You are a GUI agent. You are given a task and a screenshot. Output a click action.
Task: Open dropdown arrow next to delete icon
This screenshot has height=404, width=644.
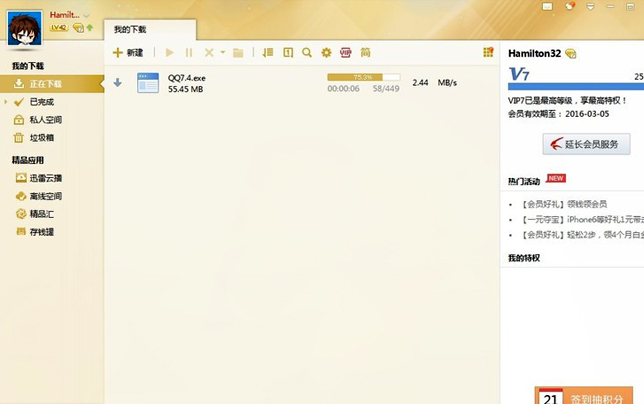[223, 53]
